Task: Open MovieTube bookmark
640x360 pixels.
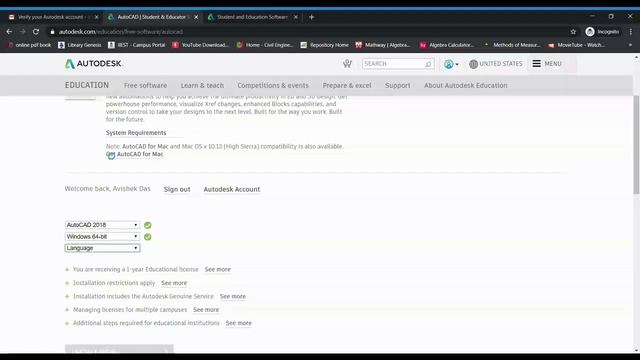Action: tap(577, 45)
